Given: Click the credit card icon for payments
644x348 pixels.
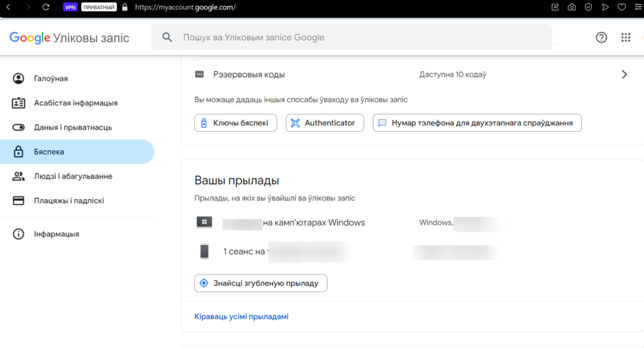Looking at the screenshot, I should tap(18, 200).
